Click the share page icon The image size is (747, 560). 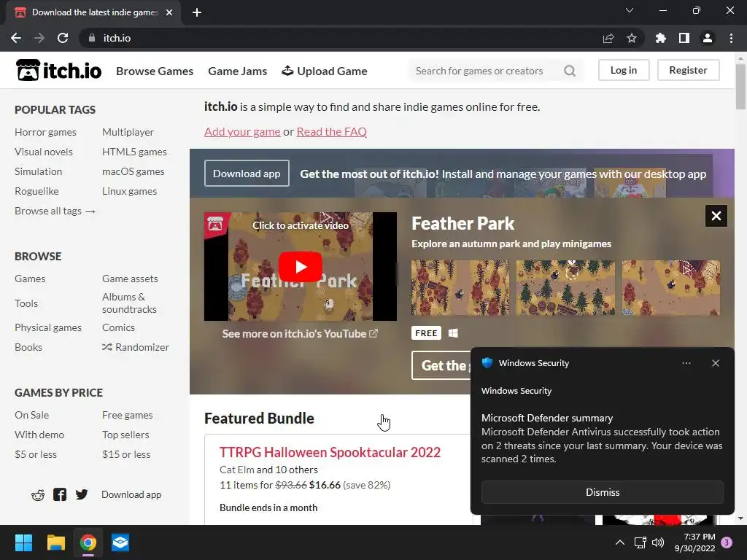[x=608, y=38]
